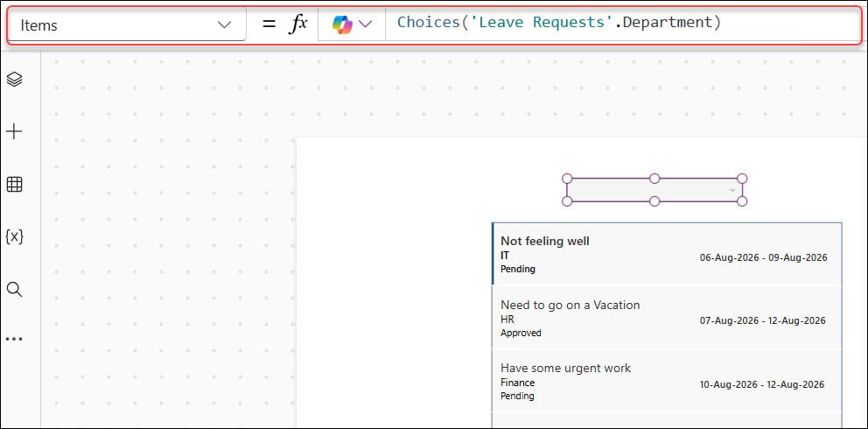Open the more options ellipsis in sidebar
This screenshot has height=429, width=868.
14,339
